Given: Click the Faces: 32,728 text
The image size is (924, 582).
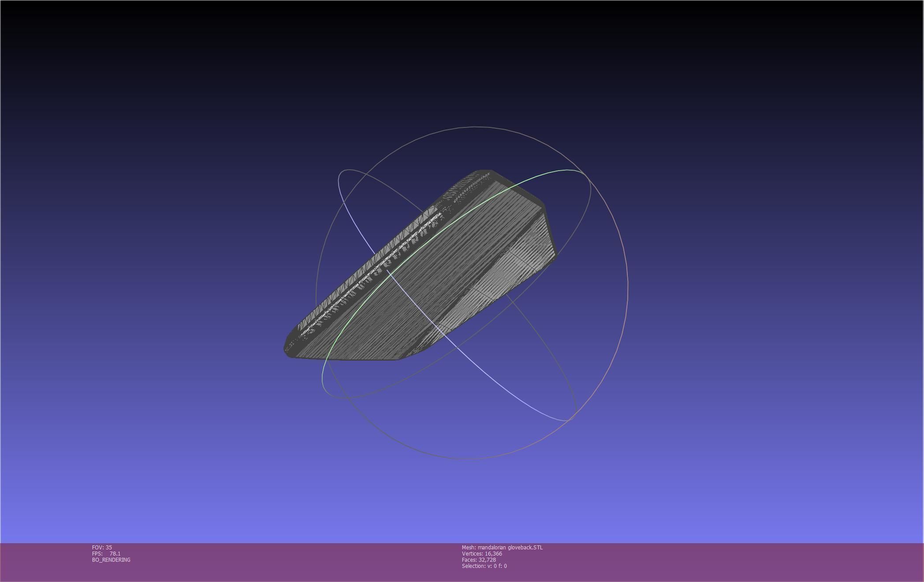Looking at the screenshot, I should click(x=479, y=560).
